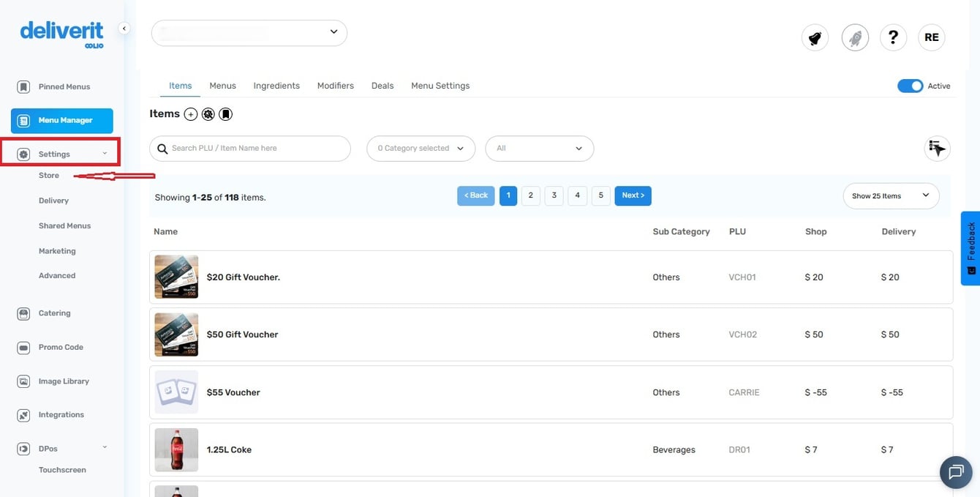Open help with the question mark icon
Viewport: 980px width, 497px height.
pyautogui.click(x=893, y=37)
